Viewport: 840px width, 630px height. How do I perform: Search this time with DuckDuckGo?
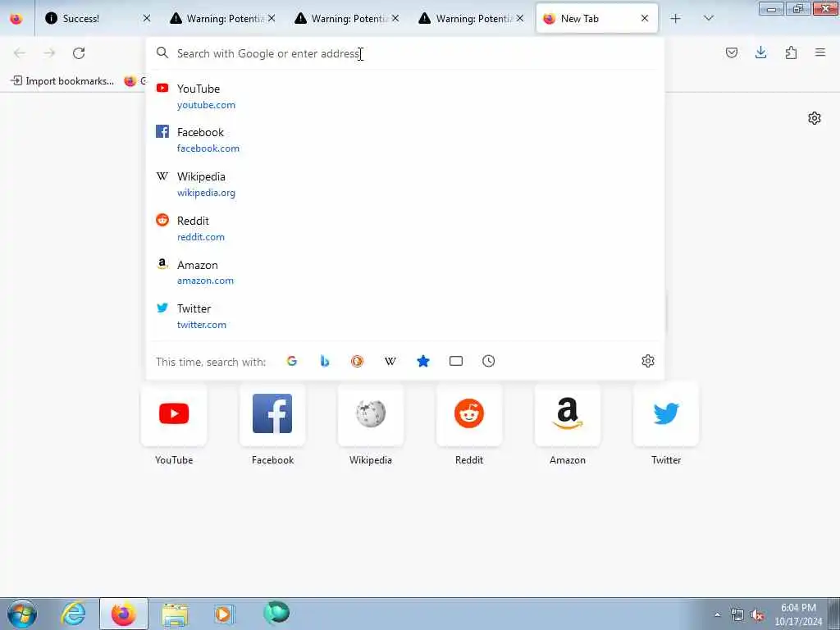tap(358, 361)
